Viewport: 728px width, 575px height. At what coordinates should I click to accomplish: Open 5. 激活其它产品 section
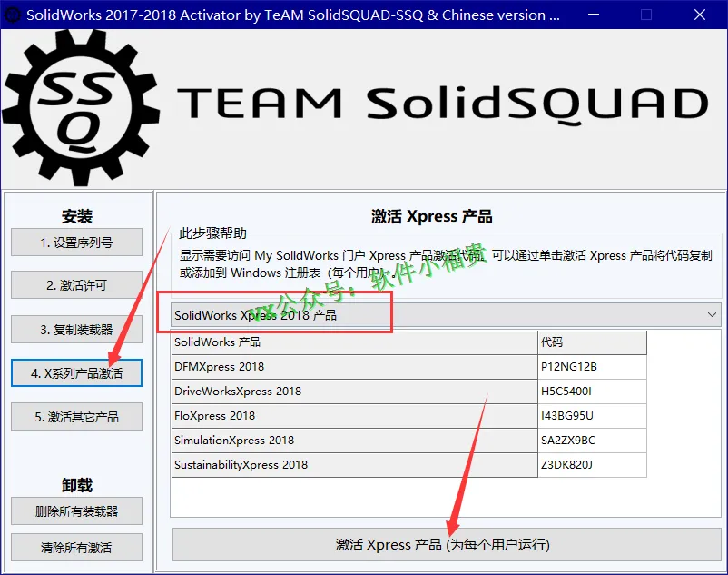[x=76, y=417]
